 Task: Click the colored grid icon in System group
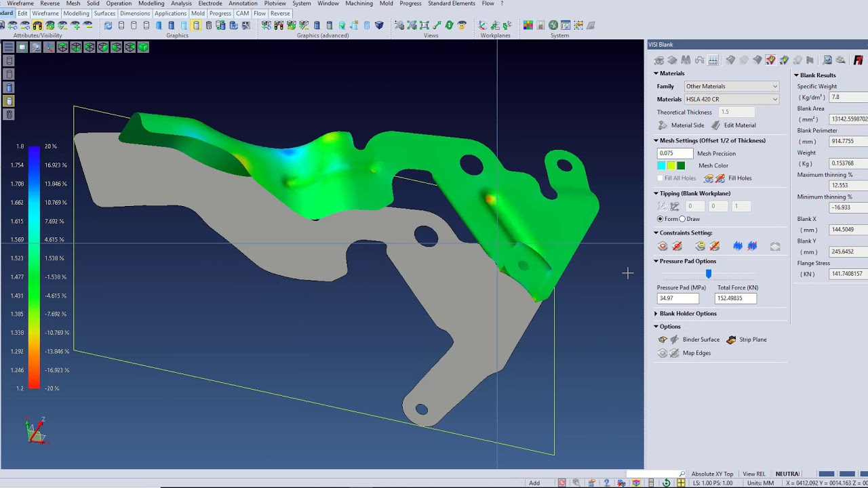click(x=528, y=26)
